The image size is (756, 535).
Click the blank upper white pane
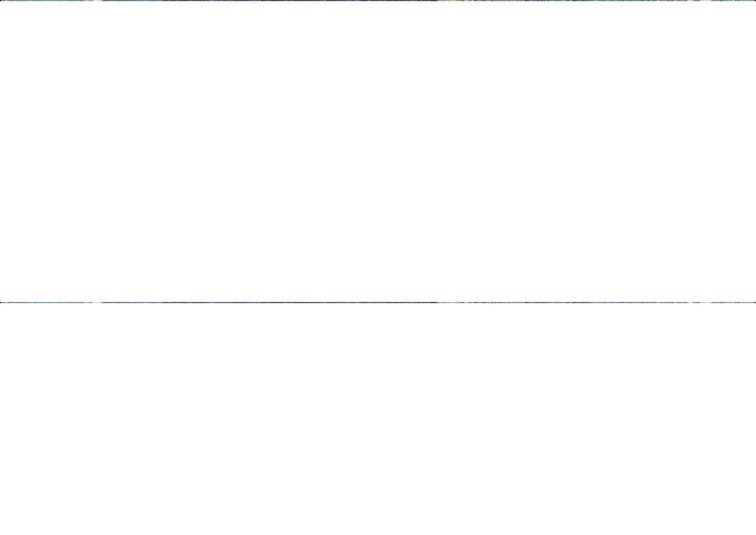tap(378, 152)
